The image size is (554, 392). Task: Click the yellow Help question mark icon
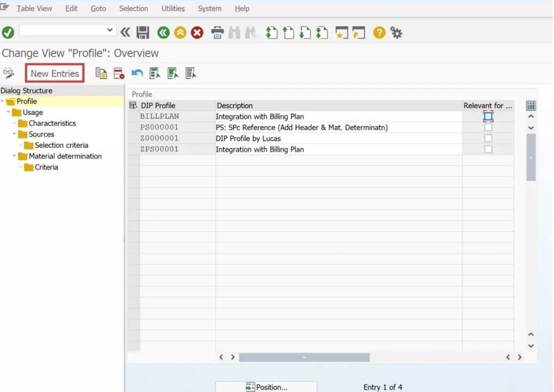(379, 33)
